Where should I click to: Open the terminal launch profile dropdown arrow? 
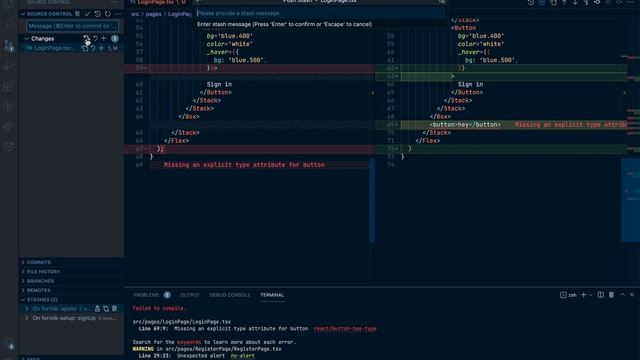point(590,295)
